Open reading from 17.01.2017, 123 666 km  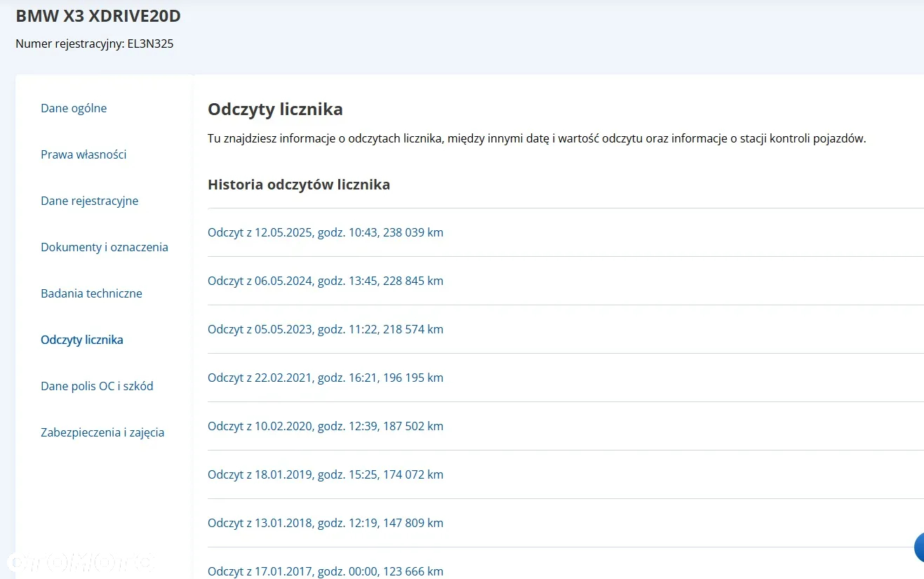tap(326, 571)
